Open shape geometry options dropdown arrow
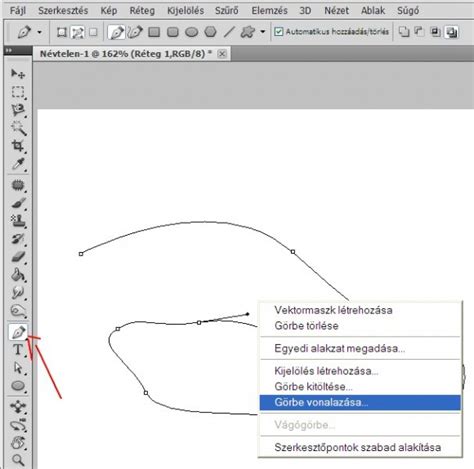Screen dimensions: 474x469 click(x=263, y=32)
